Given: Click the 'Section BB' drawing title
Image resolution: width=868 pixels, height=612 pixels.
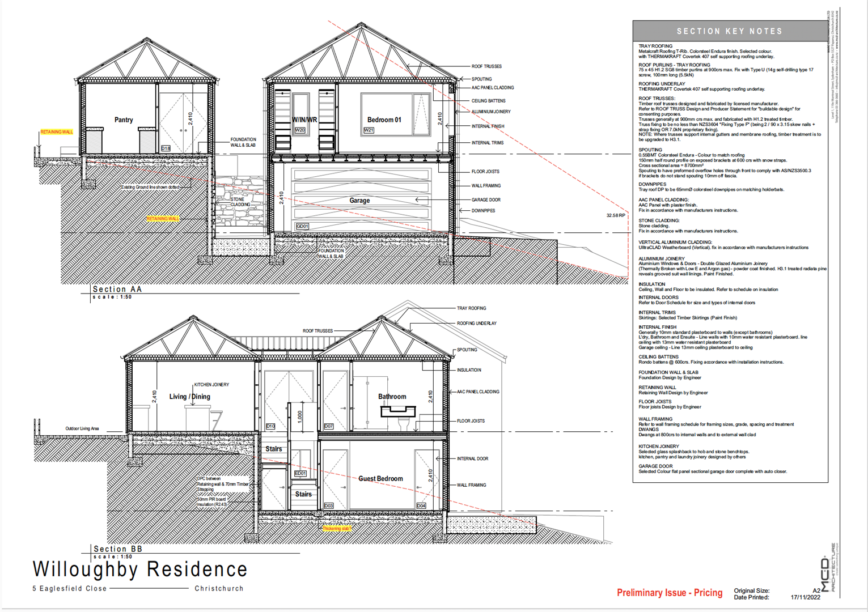Looking at the screenshot, I should [x=118, y=549].
